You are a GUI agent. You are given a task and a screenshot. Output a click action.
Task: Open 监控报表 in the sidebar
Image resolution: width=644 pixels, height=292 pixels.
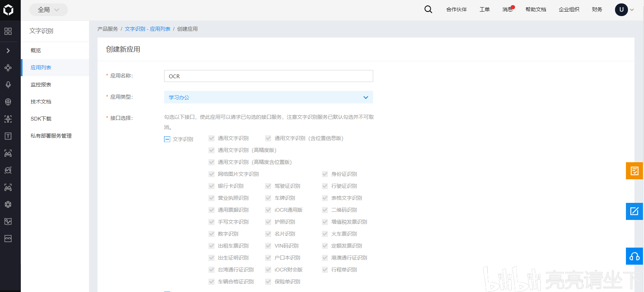click(55, 85)
